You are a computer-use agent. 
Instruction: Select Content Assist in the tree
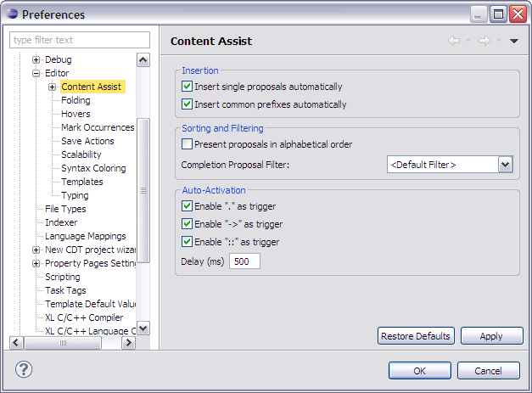pyautogui.click(x=92, y=87)
